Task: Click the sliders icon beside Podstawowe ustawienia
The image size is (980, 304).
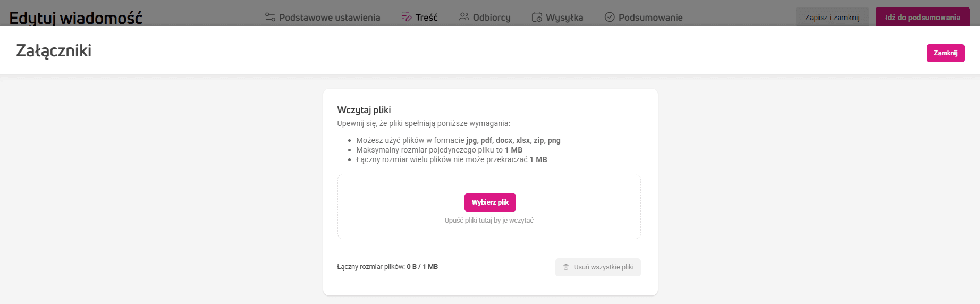Action: (x=270, y=17)
